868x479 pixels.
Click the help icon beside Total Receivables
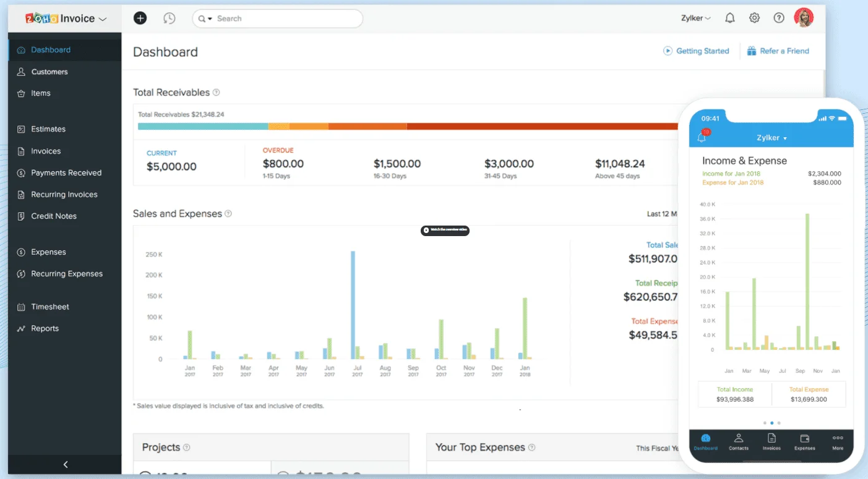[x=216, y=93]
